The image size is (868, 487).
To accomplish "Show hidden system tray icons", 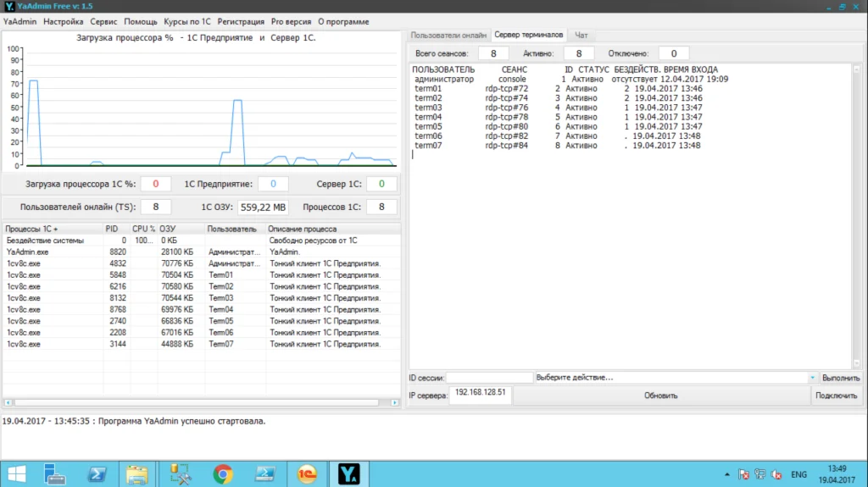I will coord(727,475).
